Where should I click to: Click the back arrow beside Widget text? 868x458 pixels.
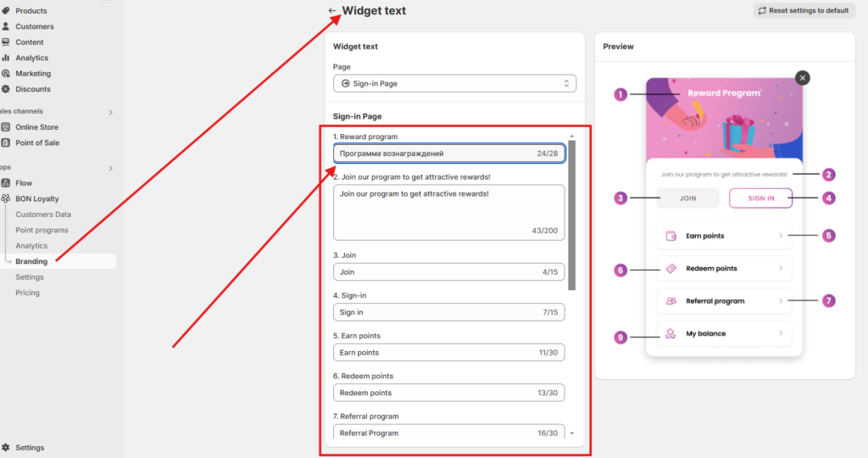click(x=332, y=11)
